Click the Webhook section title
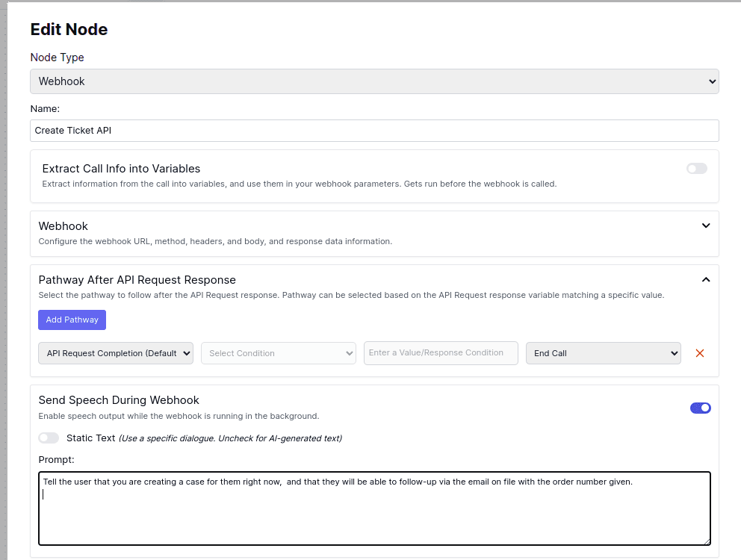This screenshot has height=560, width=741. 63,225
